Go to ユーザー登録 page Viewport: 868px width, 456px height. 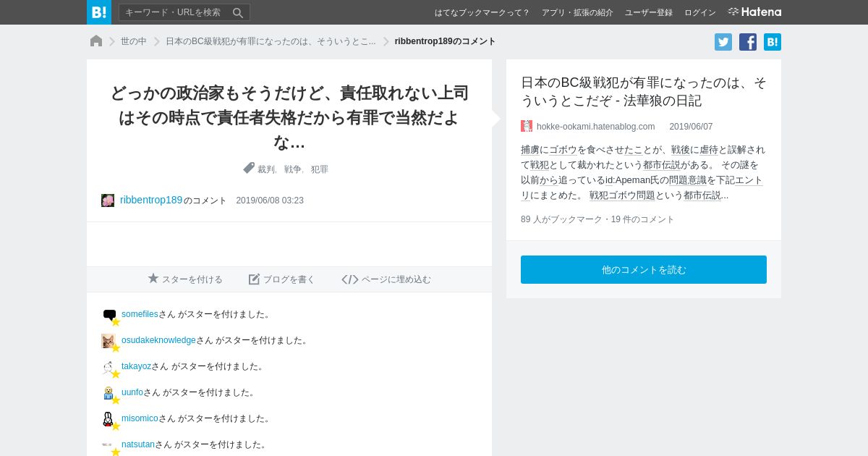click(649, 12)
